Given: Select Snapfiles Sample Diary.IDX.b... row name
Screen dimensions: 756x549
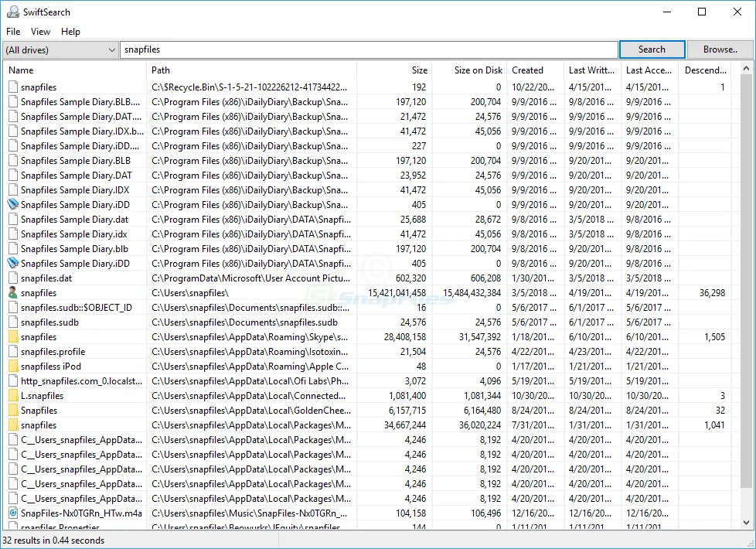Looking at the screenshot, I should [82, 131].
